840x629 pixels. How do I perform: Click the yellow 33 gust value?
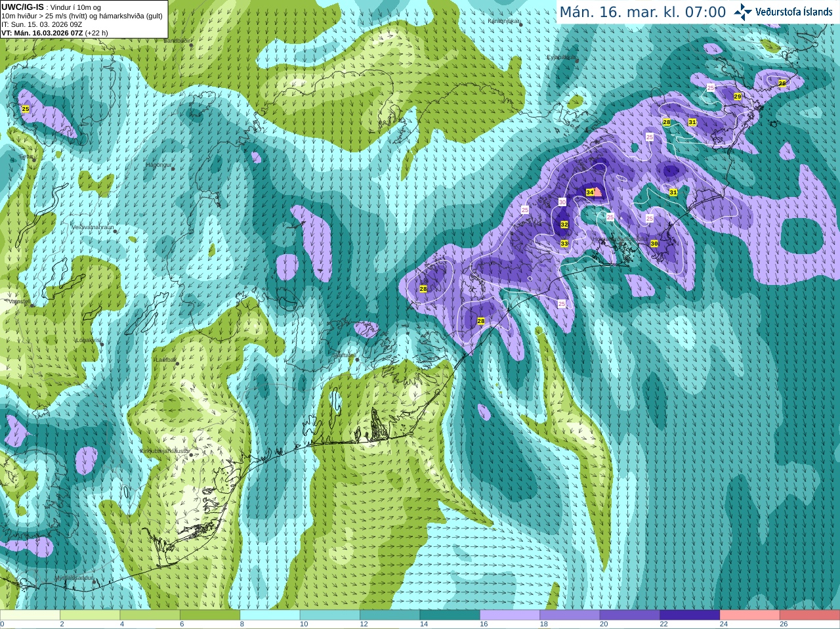pos(564,244)
